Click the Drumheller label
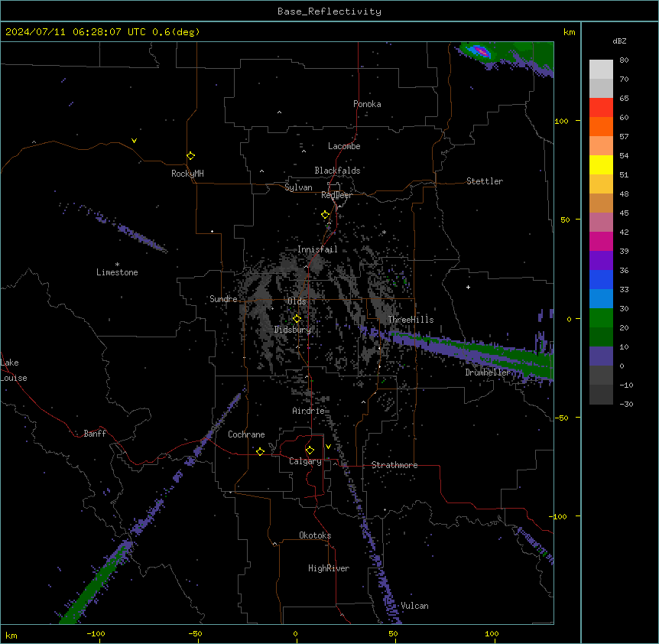 (488, 372)
